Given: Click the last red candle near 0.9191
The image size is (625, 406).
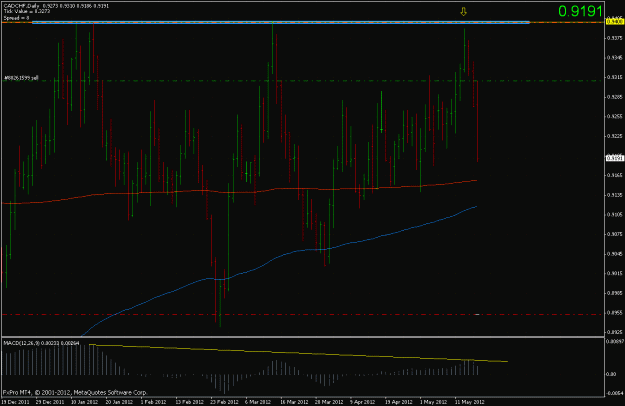Looking at the screenshot, I should pyautogui.click(x=478, y=121).
